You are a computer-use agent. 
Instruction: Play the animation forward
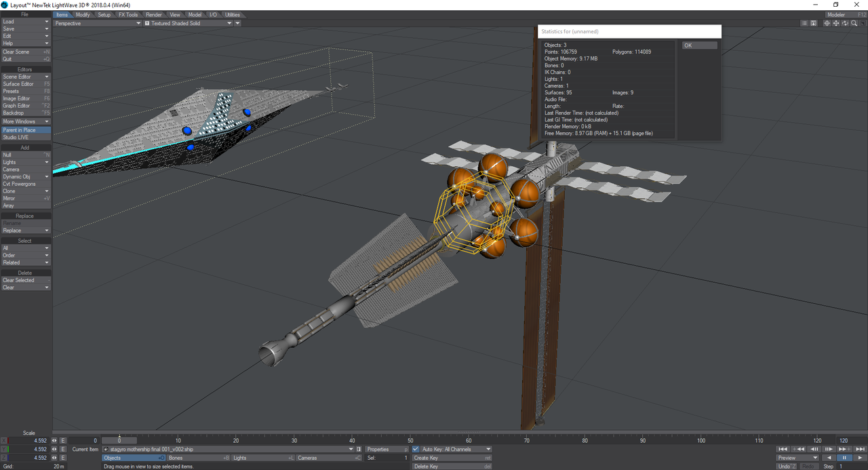(860, 458)
